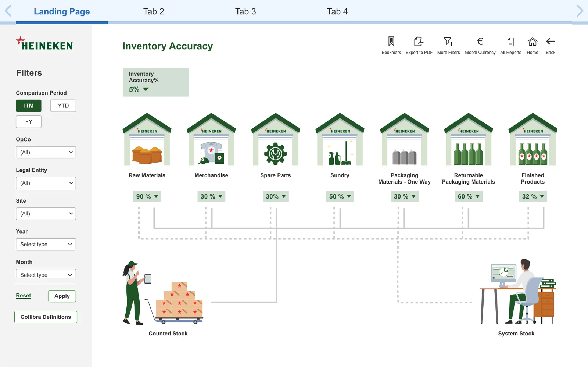Click the Bookmark icon

point(391,41)
